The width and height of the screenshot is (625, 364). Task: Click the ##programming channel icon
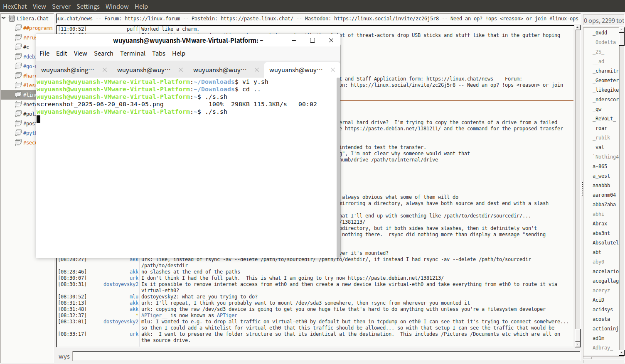tap(18, 28)
